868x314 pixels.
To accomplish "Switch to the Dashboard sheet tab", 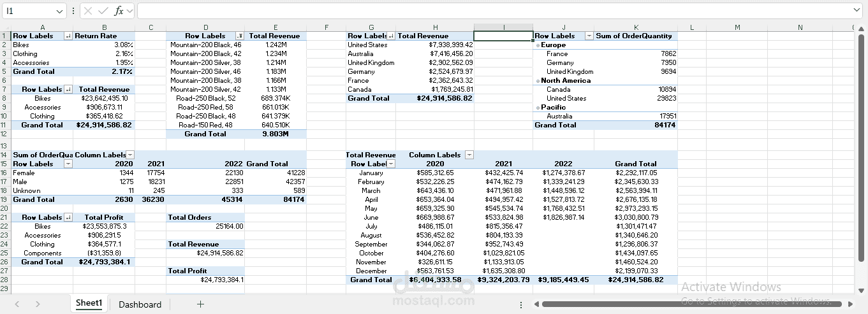I will coord(140,304).
